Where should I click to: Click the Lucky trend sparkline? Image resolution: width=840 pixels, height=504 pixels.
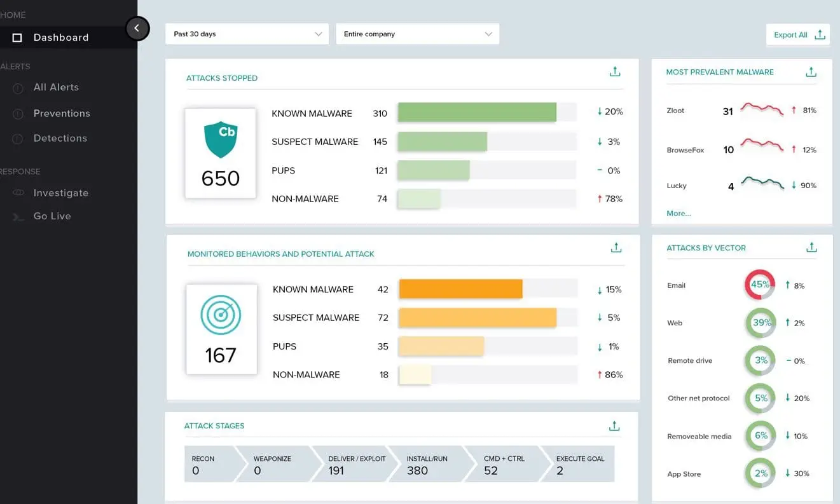tap(762, 182)
